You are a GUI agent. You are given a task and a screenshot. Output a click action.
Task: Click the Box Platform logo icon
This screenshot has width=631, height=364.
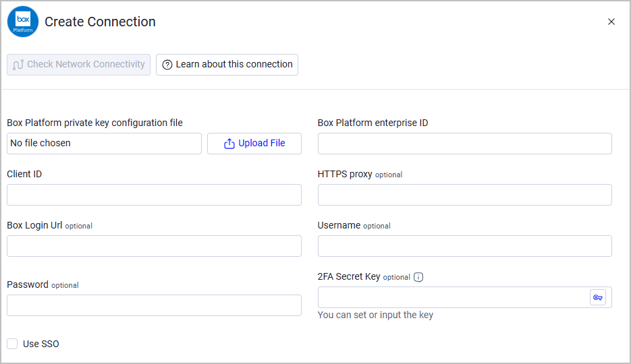click(x=23, y=22)
